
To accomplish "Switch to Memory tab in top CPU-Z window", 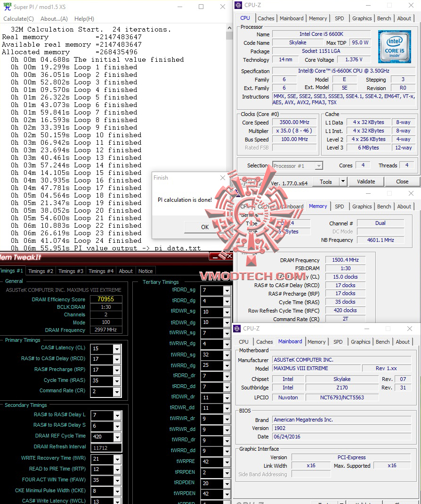I will tap(317, 18).
